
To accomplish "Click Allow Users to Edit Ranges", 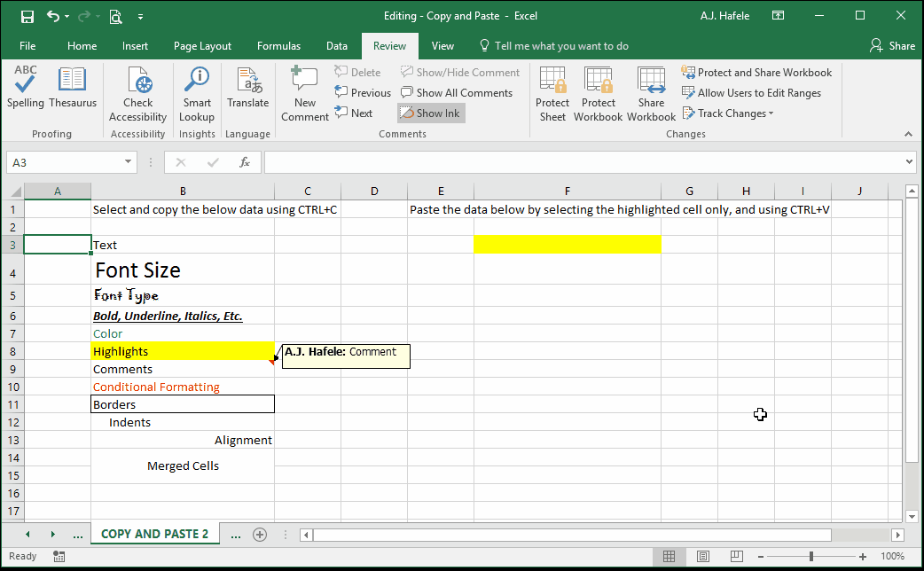I will 751,92.
